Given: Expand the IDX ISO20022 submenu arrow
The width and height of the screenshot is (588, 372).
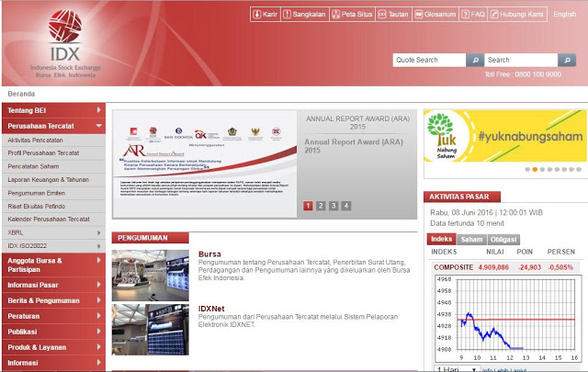Looking at the screenshot, I should click(x=98, y=246).
